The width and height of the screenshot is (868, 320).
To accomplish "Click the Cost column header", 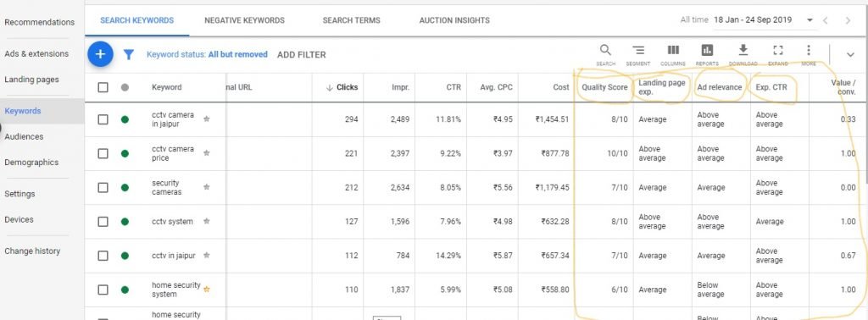I will 561,87.
